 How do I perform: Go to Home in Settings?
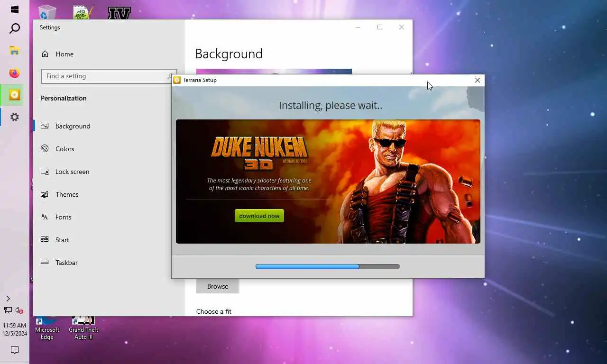point(64,54)
